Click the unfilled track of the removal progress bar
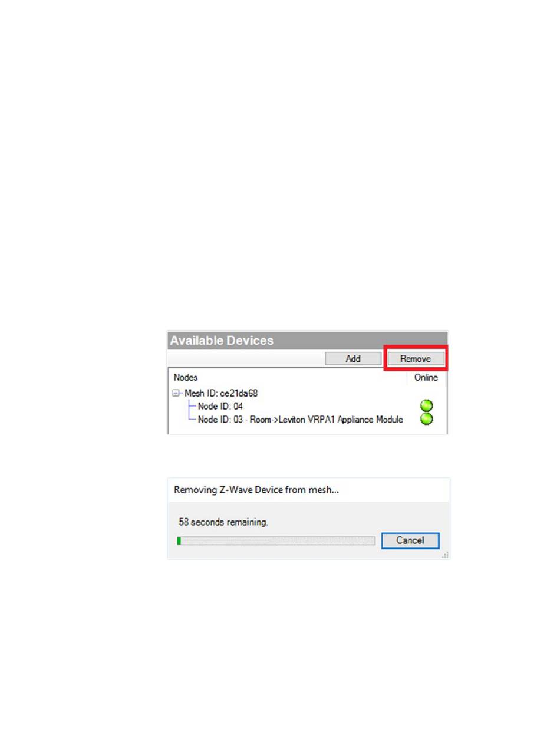 click(x=278, y=540)
